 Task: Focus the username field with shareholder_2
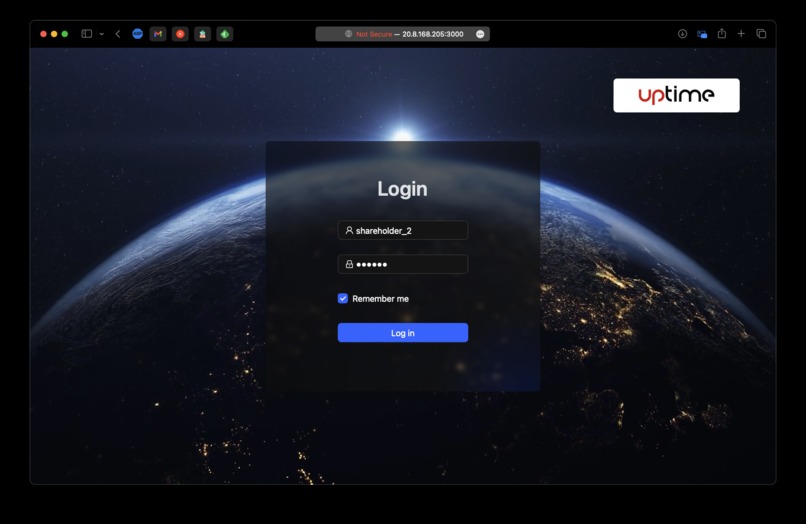pos(402,230)
